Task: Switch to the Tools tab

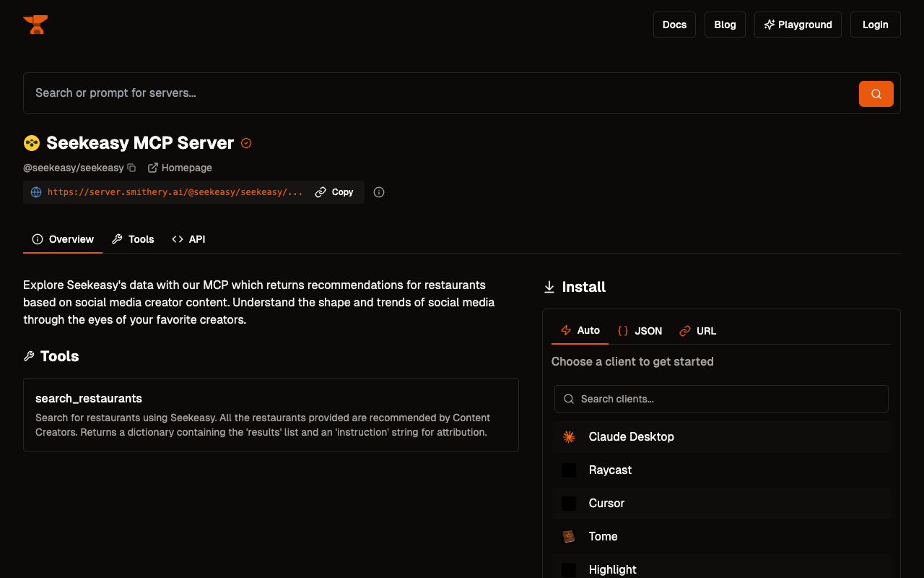Action: [133, 239]
